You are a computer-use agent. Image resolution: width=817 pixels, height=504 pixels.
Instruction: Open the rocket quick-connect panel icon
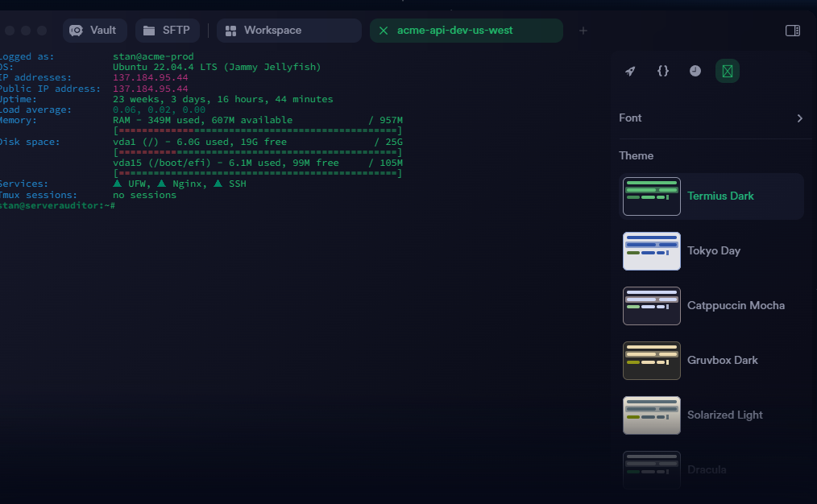point(630,71)
